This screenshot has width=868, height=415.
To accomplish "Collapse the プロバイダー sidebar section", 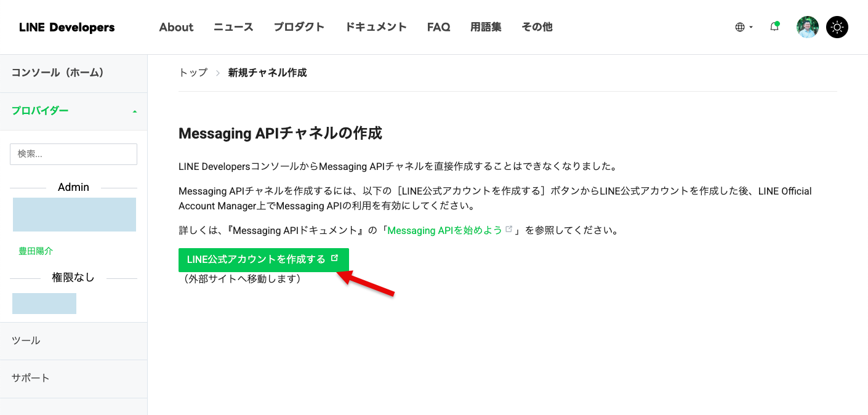I will pyautogui.click(x=73, y=111).
